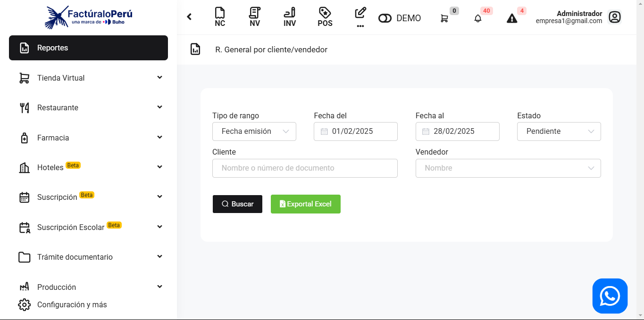The height and width of the screenshot is (320, 644).
Task: Click the warning alerts triangle icon
Action: 512,18
